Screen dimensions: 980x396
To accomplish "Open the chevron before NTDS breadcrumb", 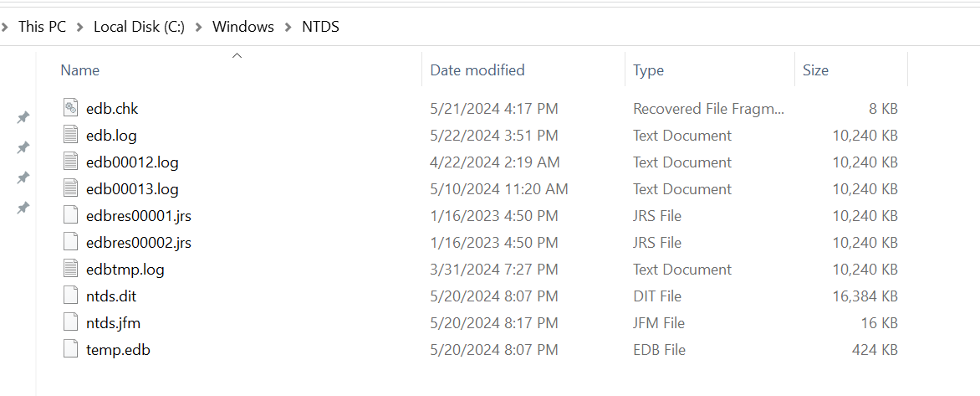I will click(x=288, y=27).
